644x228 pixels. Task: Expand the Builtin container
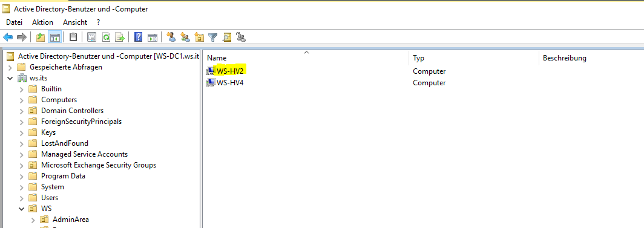pyautogui.click(x=22, y=89)
